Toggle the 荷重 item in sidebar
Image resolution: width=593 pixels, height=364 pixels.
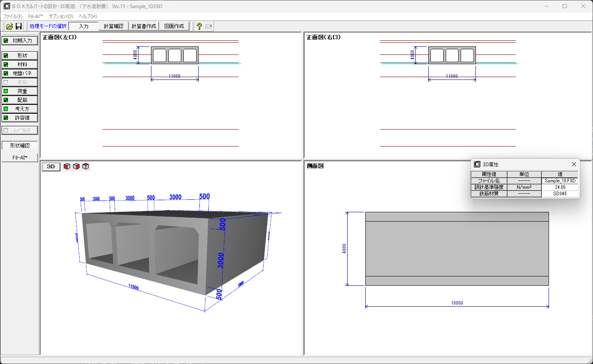coord(20,91)
